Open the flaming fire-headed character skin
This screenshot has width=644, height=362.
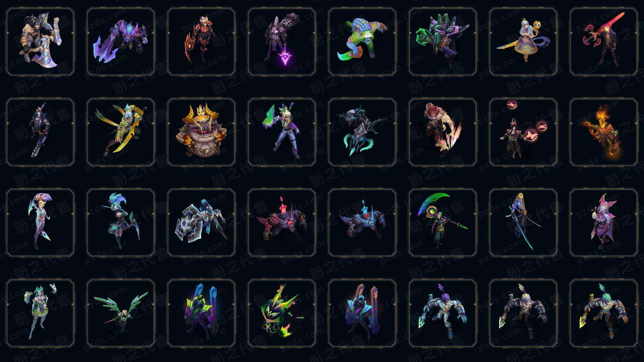click(x=604, y=132)
